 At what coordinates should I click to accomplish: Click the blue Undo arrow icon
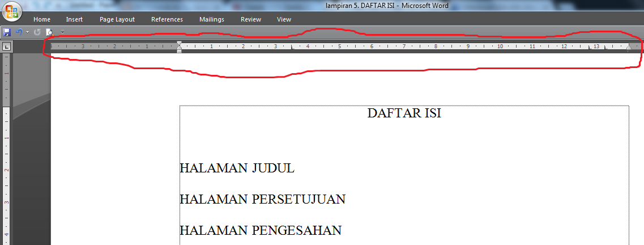point(19,32)
